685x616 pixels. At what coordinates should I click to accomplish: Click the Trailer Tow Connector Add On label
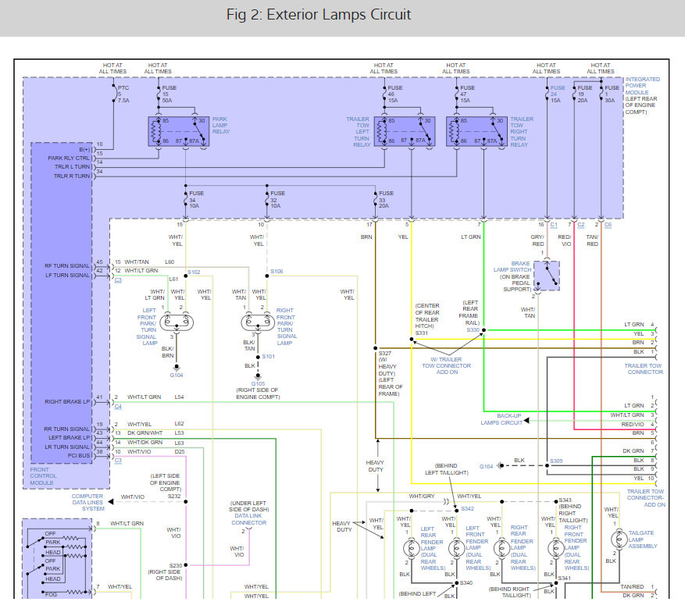click(644, 498)
